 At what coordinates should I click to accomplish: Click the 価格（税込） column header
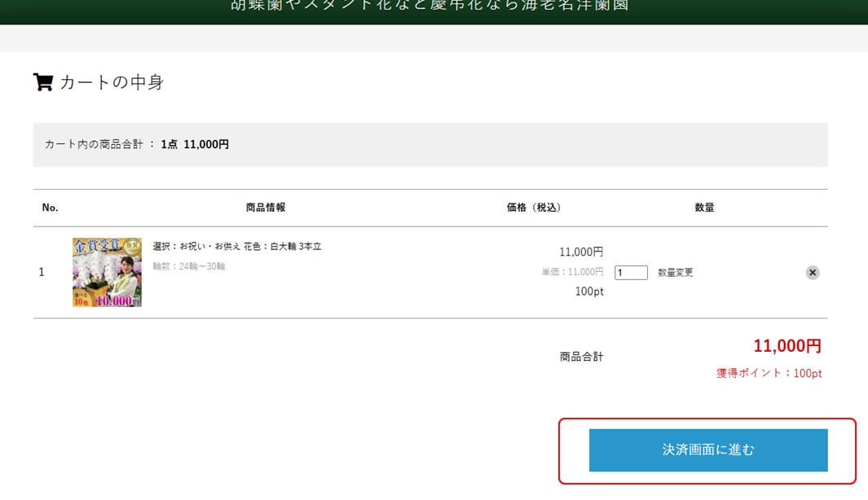(534, 208)
